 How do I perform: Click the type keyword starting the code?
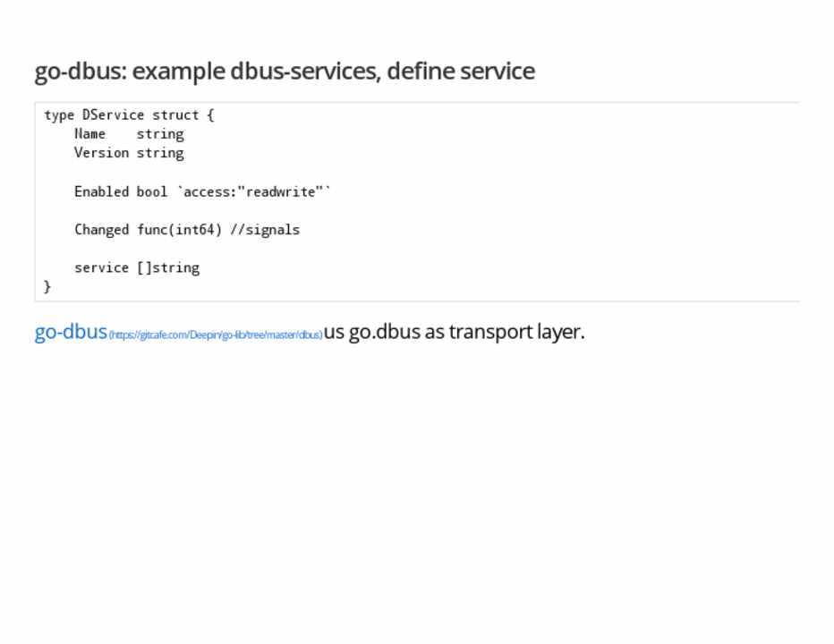tap(59, 115)
